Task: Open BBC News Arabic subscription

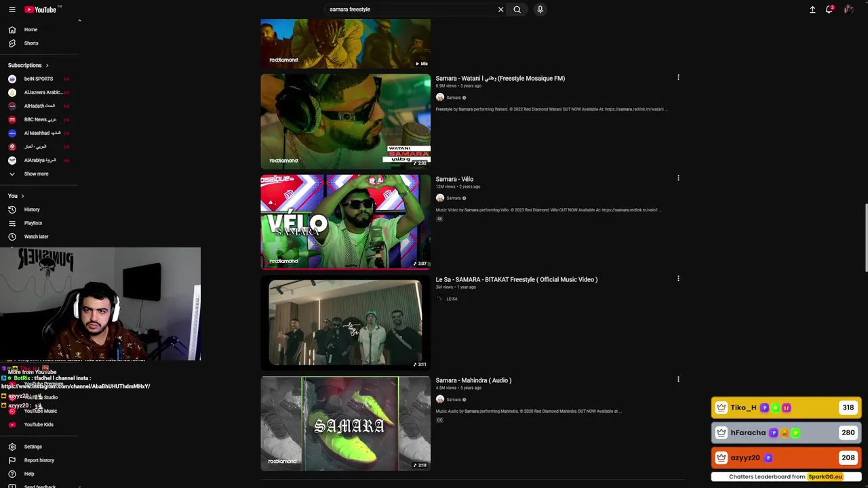Action: 39,119
